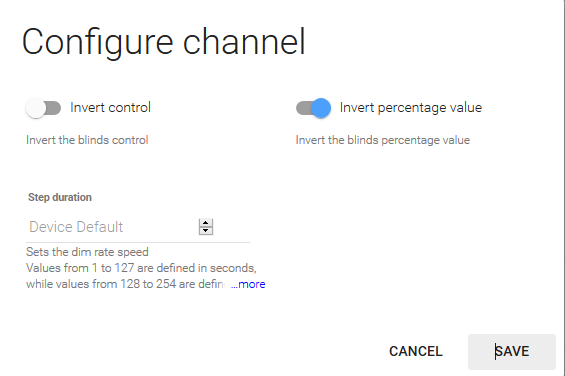
Task: Click the "Invert control" label text
Action: [110, 107]
